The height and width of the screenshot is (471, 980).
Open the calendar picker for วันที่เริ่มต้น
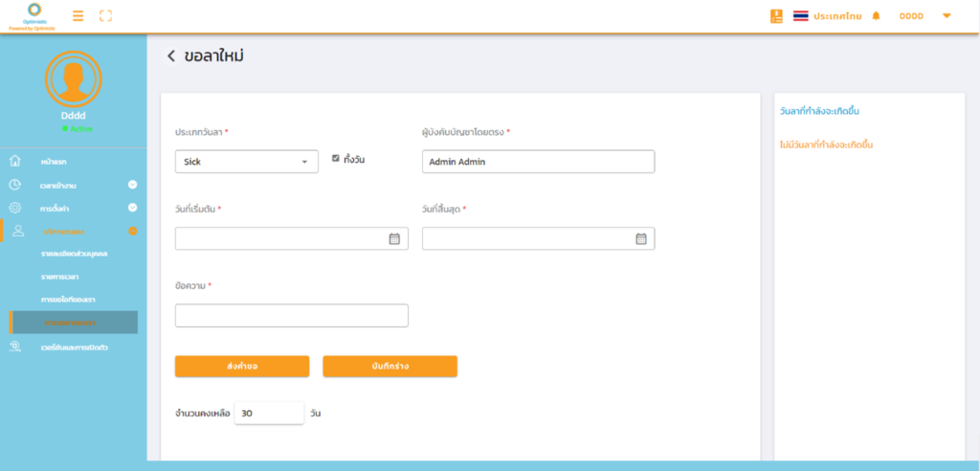[x=393, y=239]
